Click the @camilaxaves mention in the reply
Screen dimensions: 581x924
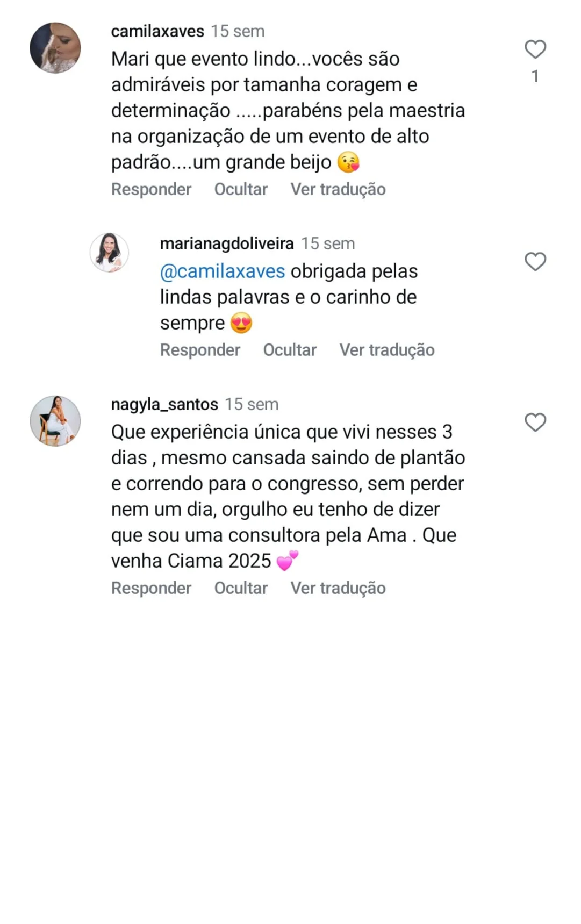(x=223, y=271)
